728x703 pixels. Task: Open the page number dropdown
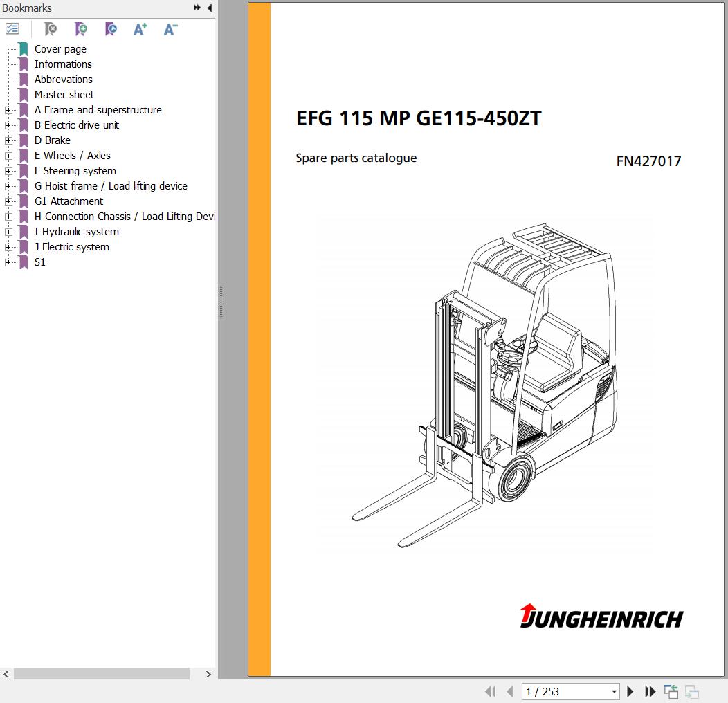(614, 691)
